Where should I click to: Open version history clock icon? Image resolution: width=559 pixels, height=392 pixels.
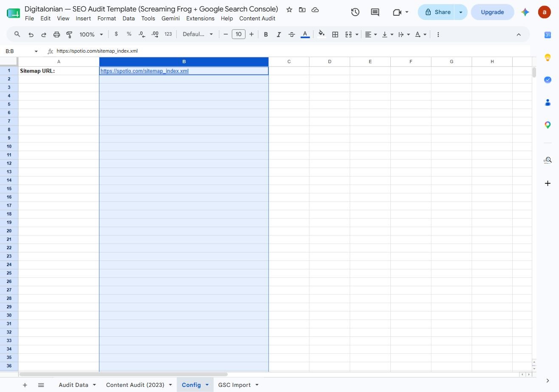(x=355, y=12)
